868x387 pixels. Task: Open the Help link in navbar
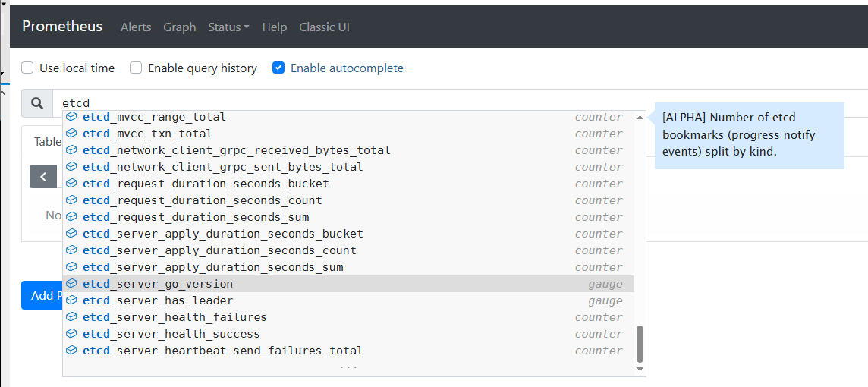(275, 27)
